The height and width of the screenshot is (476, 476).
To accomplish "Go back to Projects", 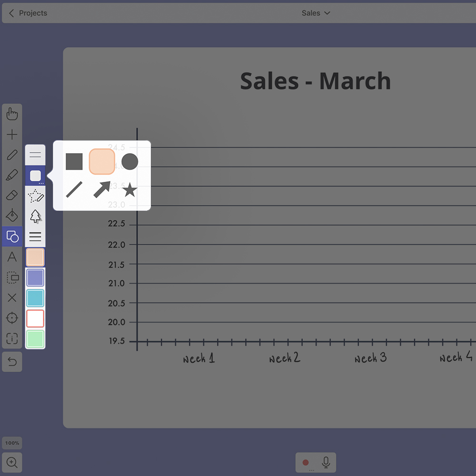I will pyautogui.click(x=28, y=13).
